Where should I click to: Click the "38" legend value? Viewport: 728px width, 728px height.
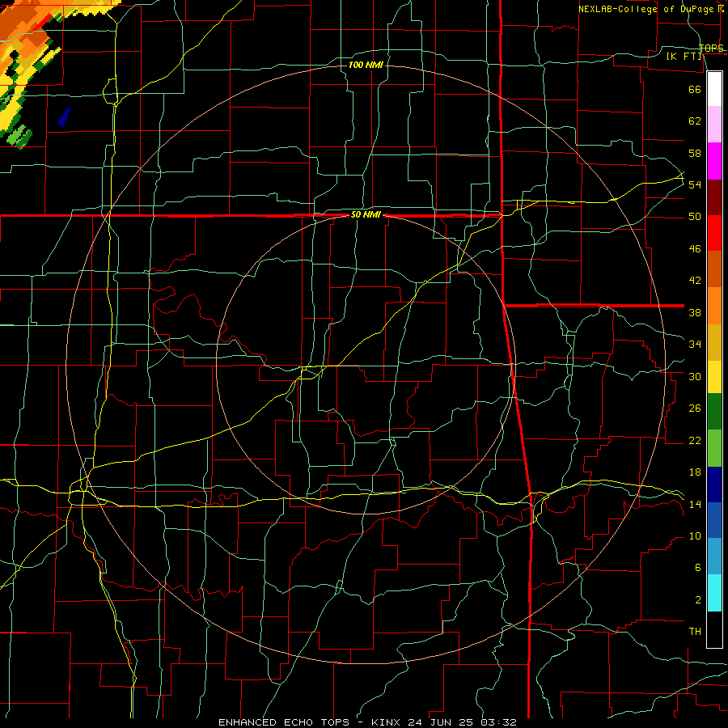tap(695, 312)
